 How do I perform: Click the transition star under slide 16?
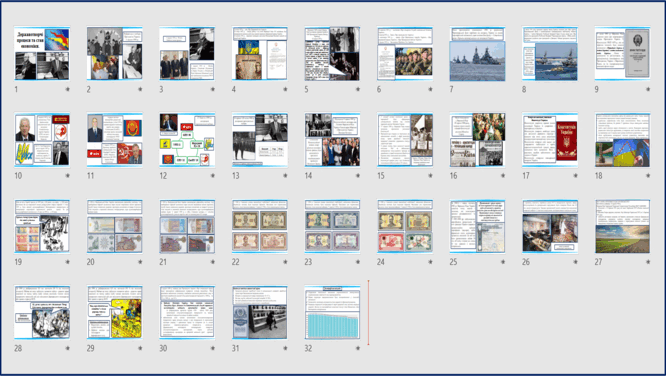click(503, 175)
